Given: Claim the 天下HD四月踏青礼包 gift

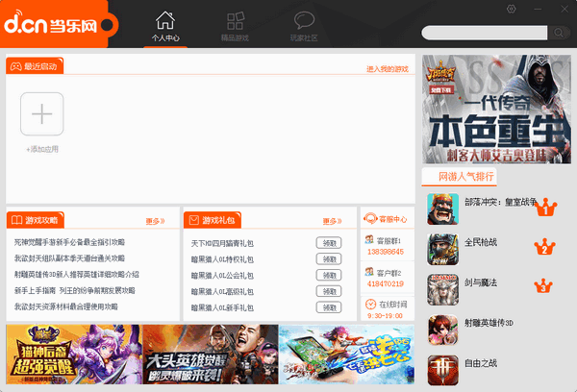Looking at the screenshot, I should tap(329, 243).
